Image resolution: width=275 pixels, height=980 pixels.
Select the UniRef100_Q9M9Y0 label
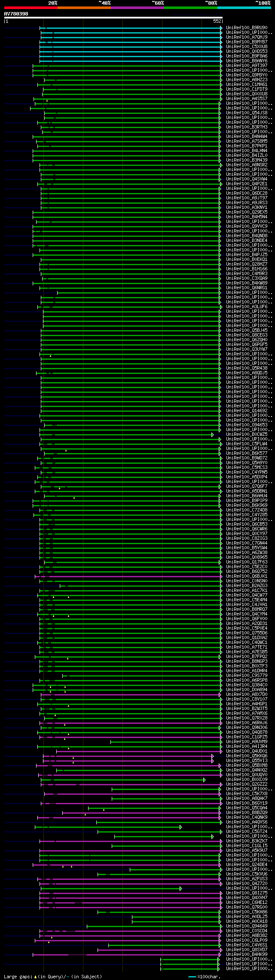[247, 75]
